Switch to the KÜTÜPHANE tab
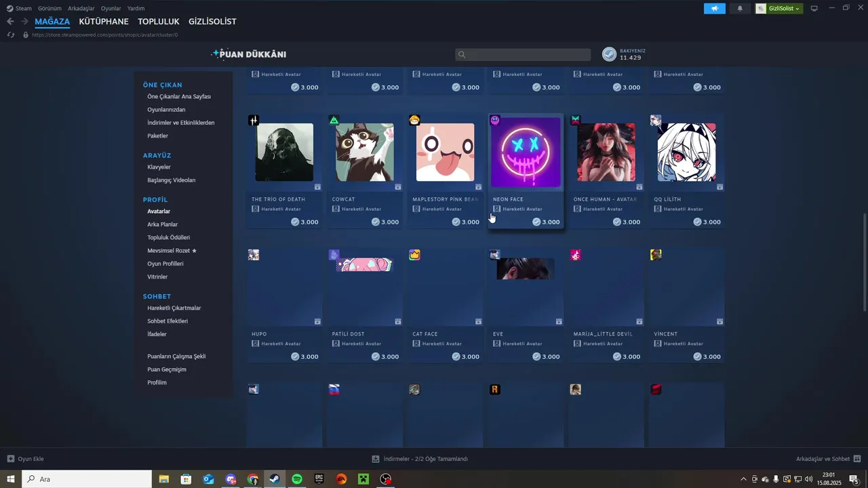Screen dimensions: 868x488 (x=104, y=22)
